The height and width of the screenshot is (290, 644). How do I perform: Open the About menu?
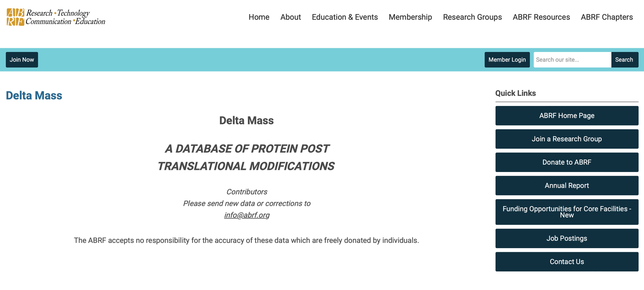[x=291, y=17]
